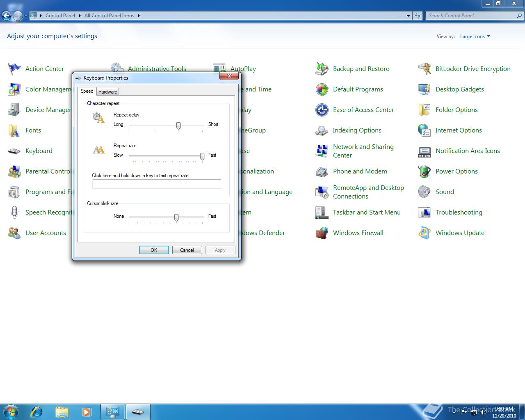Open the Speech Recognition microphone icon

pos(14,212)
